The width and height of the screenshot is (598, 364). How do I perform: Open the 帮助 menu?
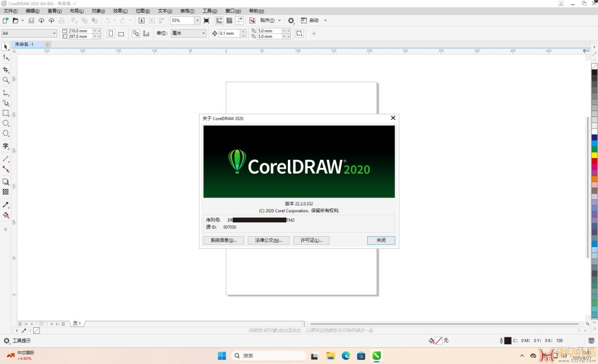click(256, 11)
